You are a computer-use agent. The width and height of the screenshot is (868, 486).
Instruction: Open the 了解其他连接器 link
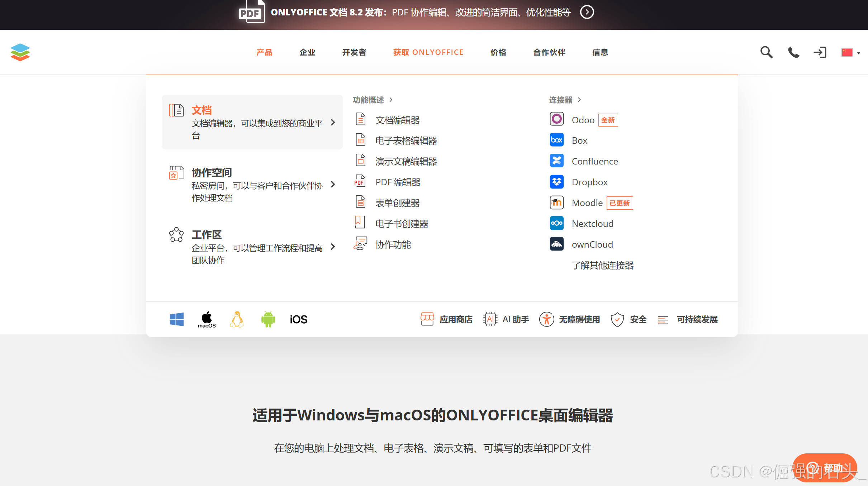(x=602, y=265)
